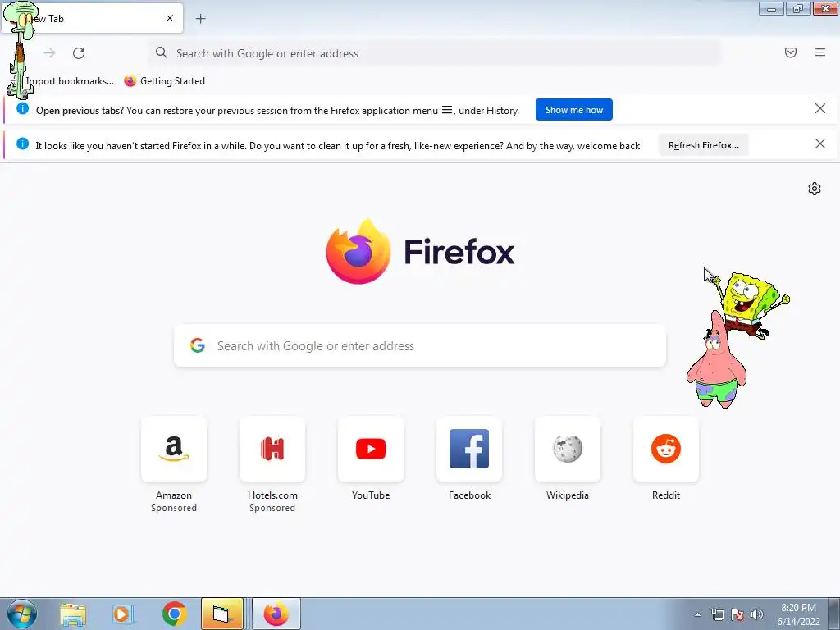Dismiss the Open previous tabs notification
This screenshot has height=630, width=840.
[820, 109]
